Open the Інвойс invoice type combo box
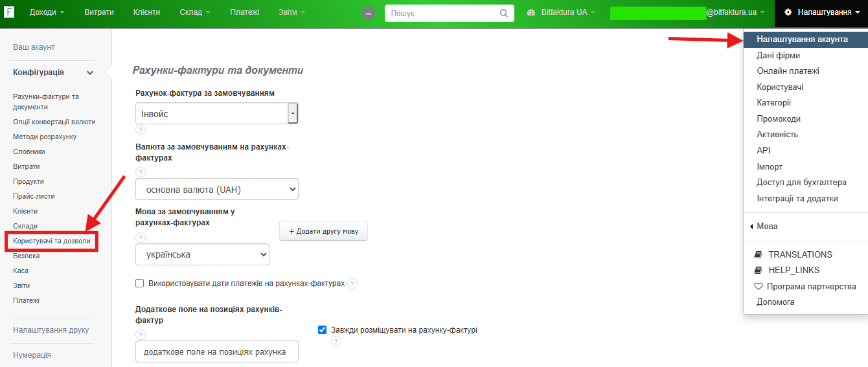 click(x=216, y=113)
